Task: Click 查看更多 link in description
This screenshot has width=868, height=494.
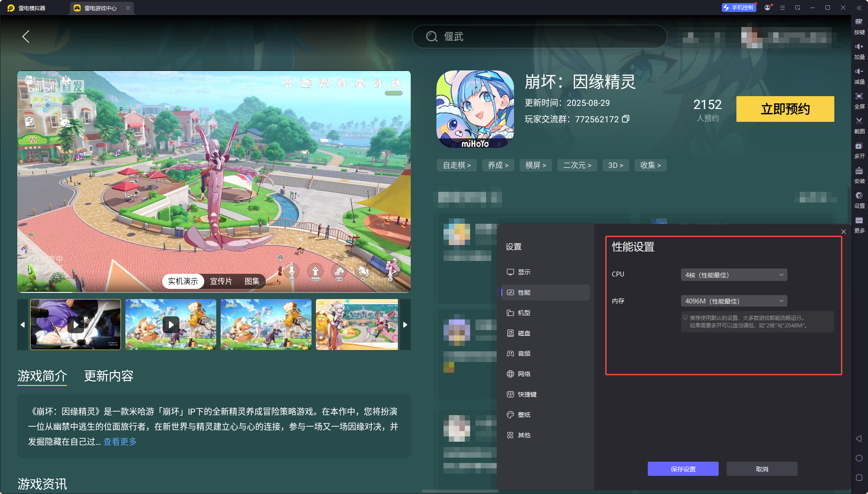Action: click(x=120, y=442)
